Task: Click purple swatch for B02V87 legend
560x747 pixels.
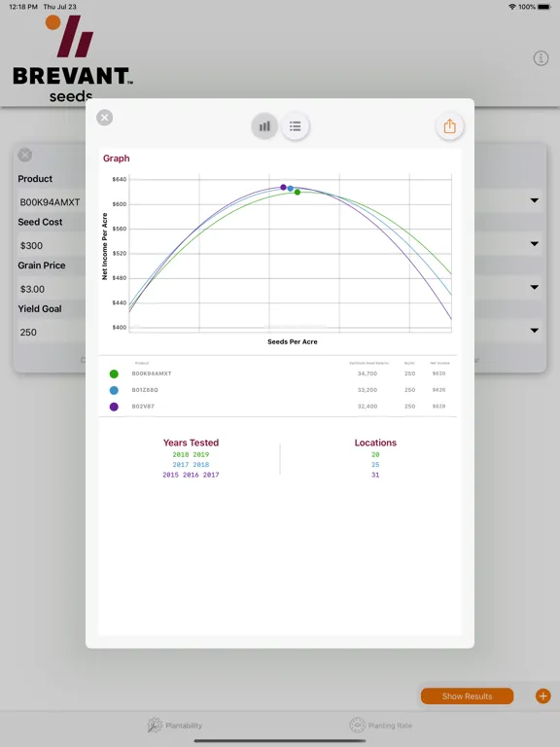Action: tap(114, 407)
